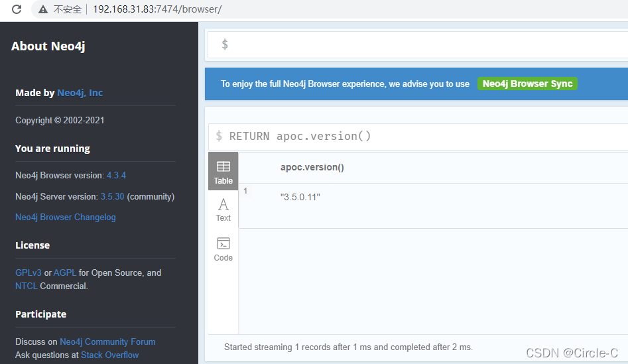Viewport: 628px width, 364px height.
Task: Select the address bar URL 192.168.31.83:7474/browser/
Action: point(157,9)
